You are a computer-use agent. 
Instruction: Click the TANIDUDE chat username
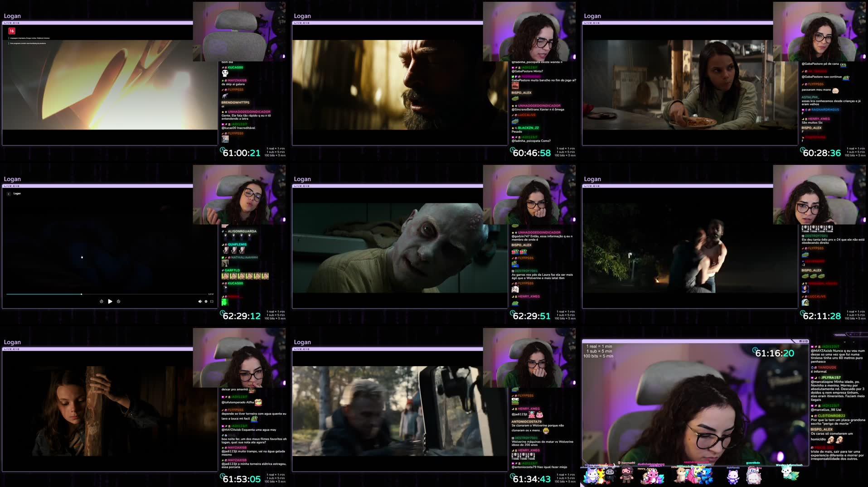pyautogui.click(x=827, y=367)
